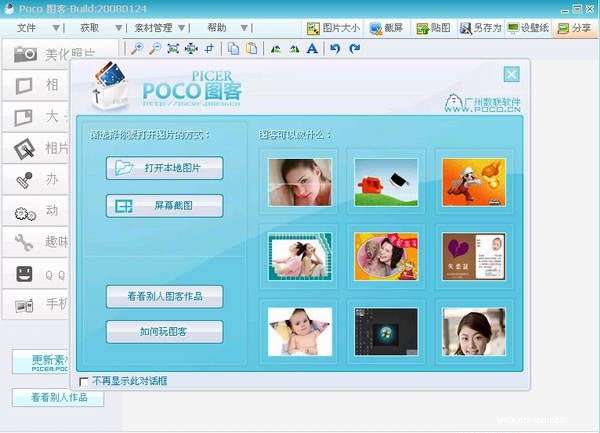Open the 文件 menu

(26, 28)
